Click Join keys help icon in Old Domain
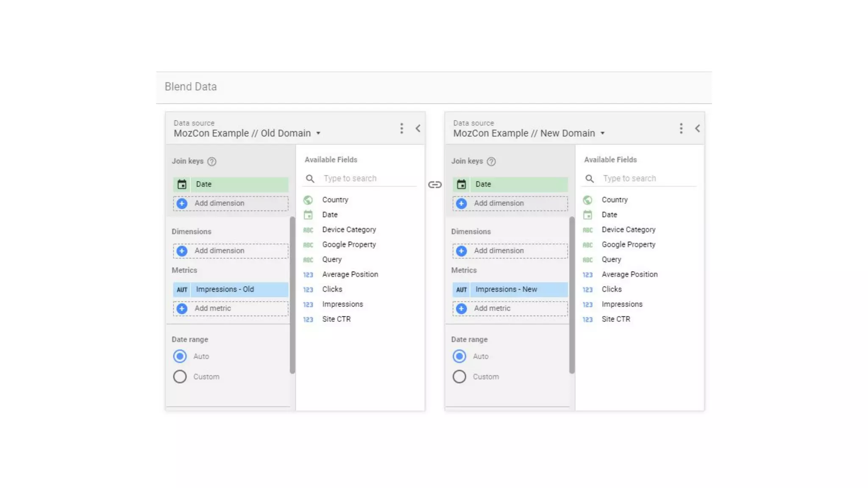Viewport: 868px width, 488px height. click(211, 161)
